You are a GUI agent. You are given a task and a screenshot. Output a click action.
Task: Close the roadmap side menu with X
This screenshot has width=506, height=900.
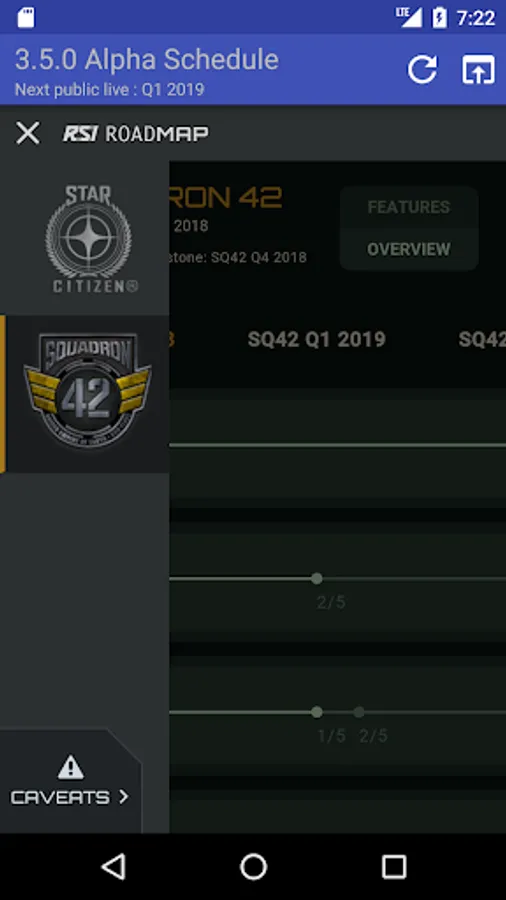click(28, 133)
